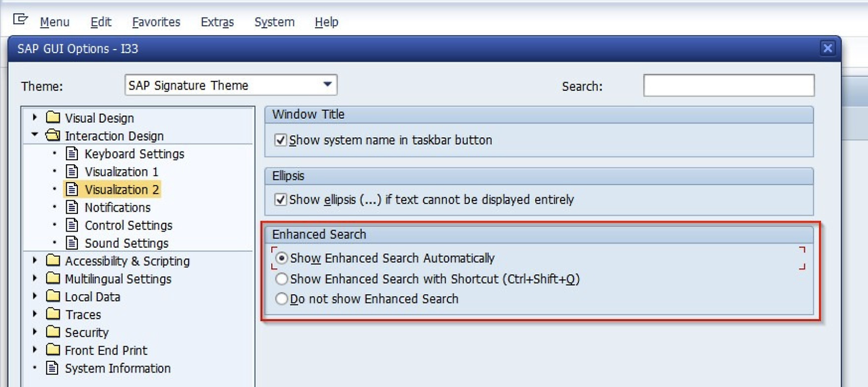Select the Visual Design folder icon
The width and height of the screenshot is (868, 387).
53,117
